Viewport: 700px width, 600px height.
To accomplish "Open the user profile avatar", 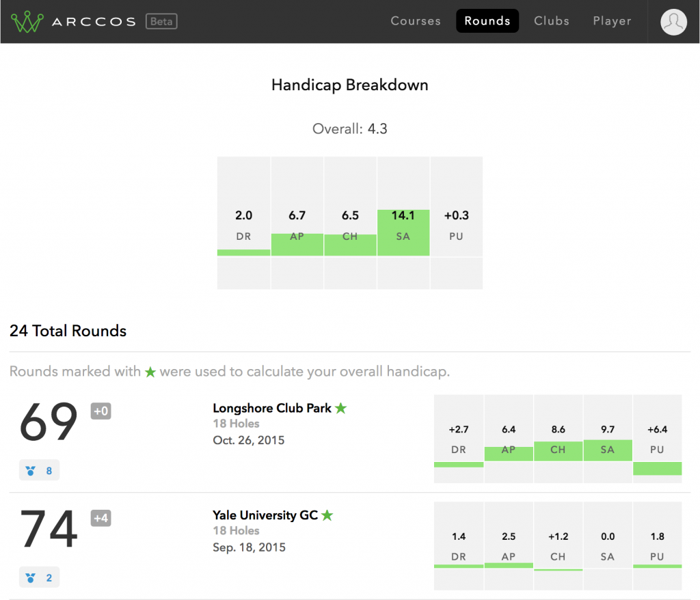I will tap(673, 22).
